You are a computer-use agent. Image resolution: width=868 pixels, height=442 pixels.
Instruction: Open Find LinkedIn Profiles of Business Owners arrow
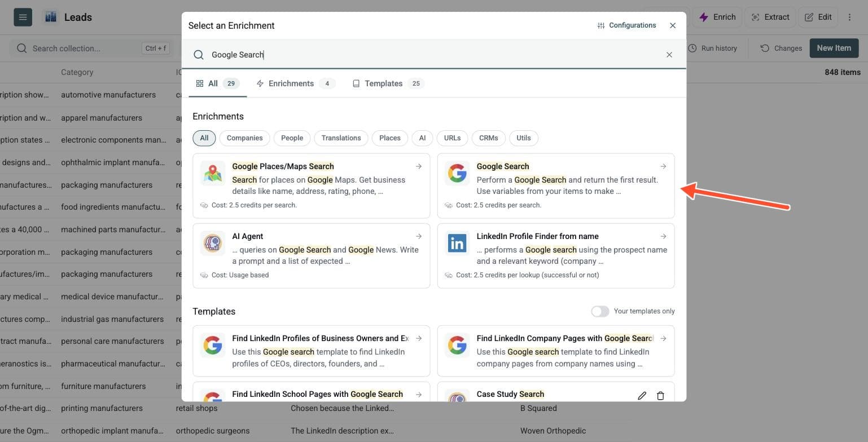click(x=419, y=338)
